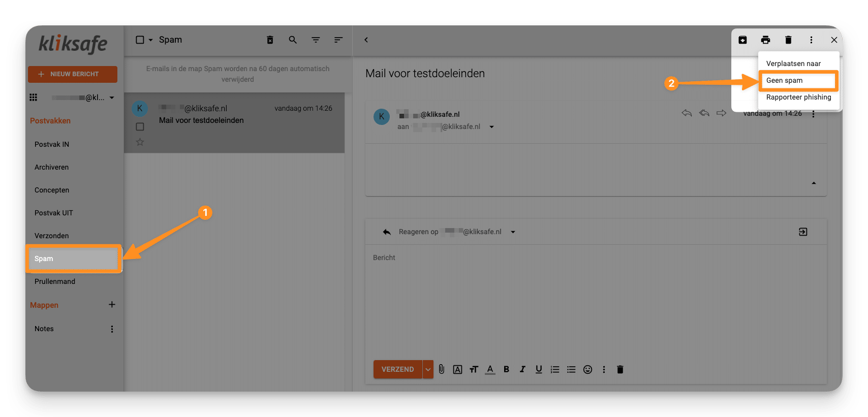Compose with the NIEUW BERICHT button
The width and height of the screenshot is (868, 417).
[x=73, y=74]
